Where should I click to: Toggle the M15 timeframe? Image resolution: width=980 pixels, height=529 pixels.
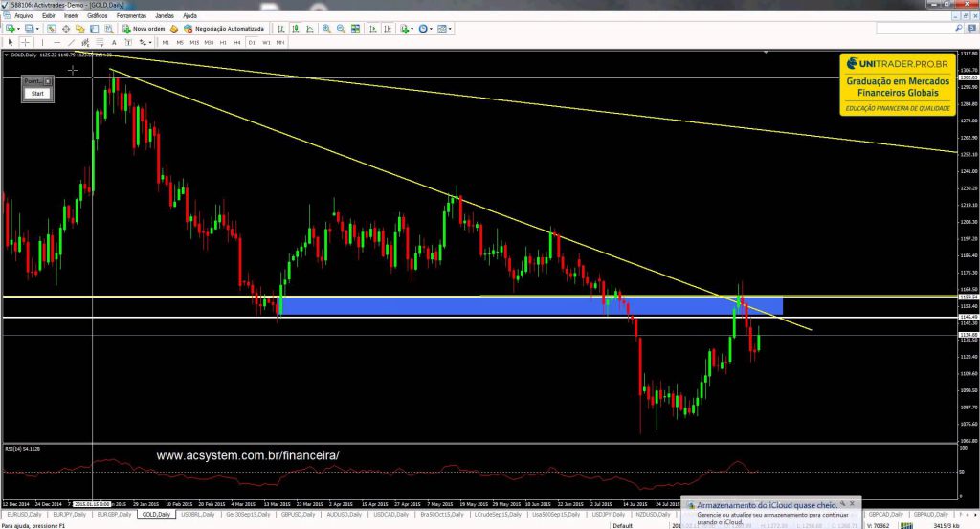[194, 42]
